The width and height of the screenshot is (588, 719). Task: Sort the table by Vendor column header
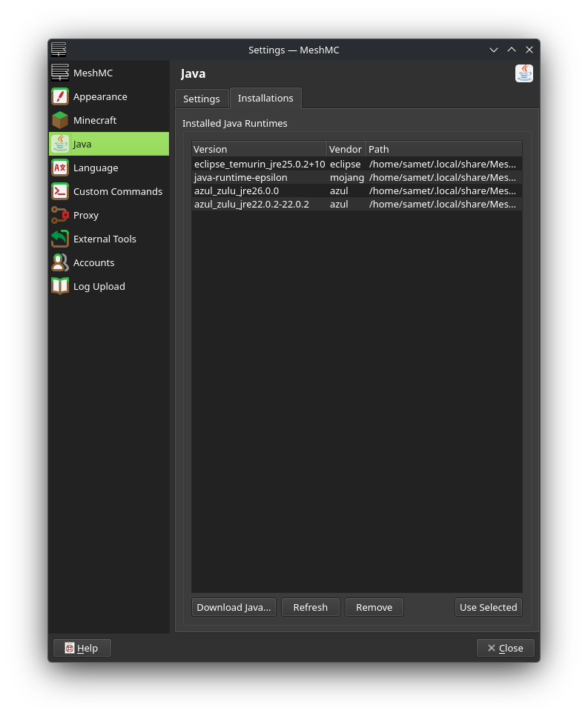tap(346, 149)
